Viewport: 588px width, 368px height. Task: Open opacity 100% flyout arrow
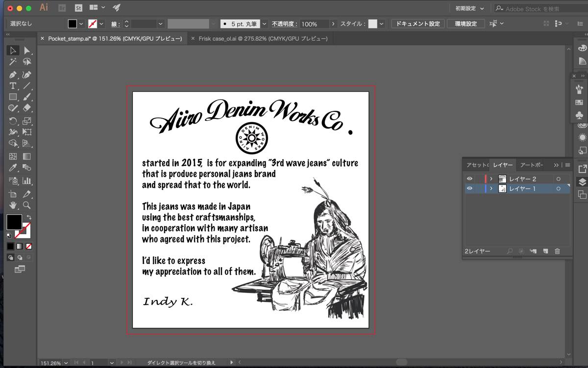[334, 24]
